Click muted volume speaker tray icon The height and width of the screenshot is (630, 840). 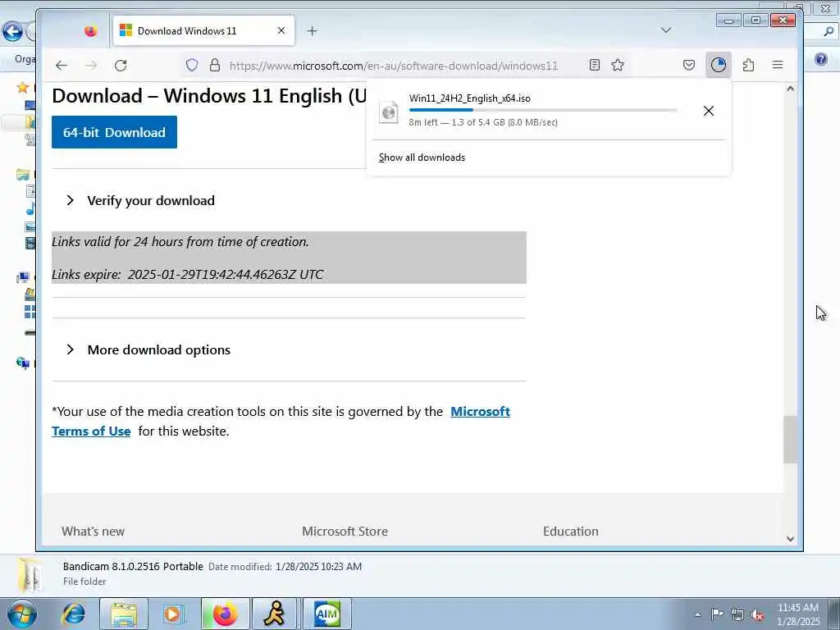[x=757, y=614]
